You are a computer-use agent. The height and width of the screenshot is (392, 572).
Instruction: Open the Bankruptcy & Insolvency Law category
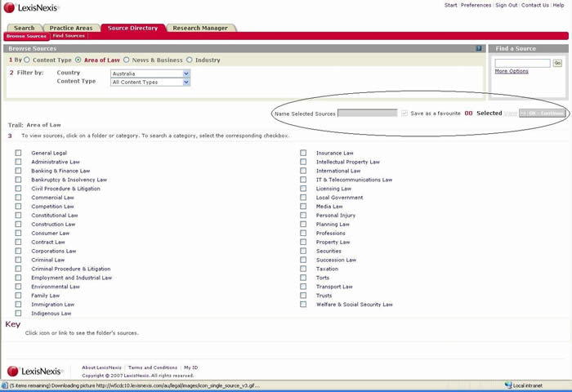69,180
